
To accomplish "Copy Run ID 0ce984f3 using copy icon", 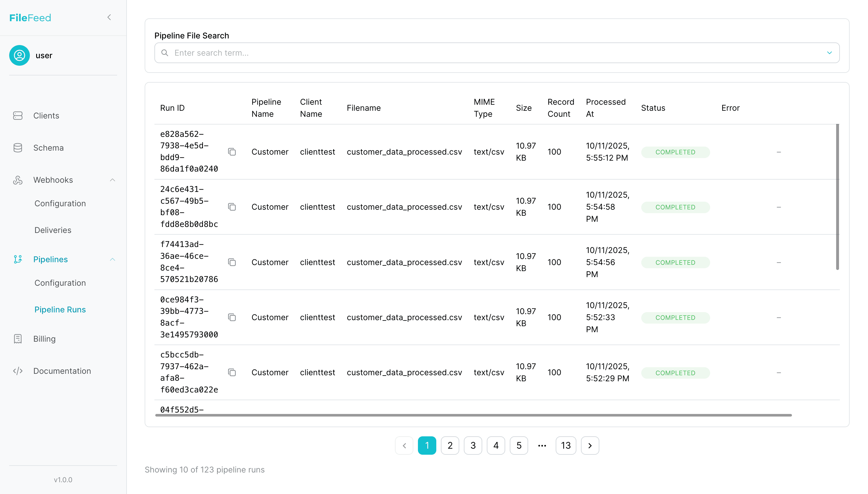I will [x=232, y=317].
